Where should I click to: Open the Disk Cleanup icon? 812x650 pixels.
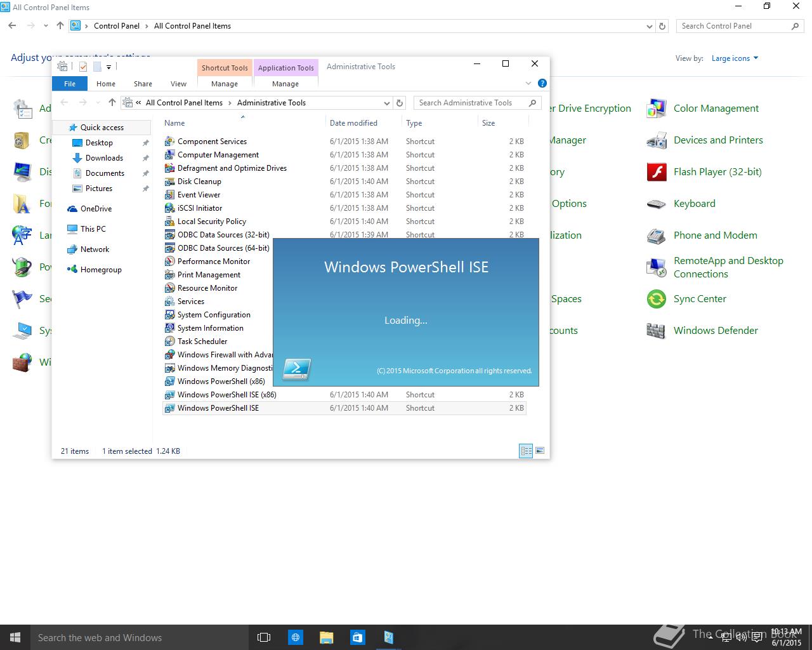pyautogui.click(x=169, y=182)
